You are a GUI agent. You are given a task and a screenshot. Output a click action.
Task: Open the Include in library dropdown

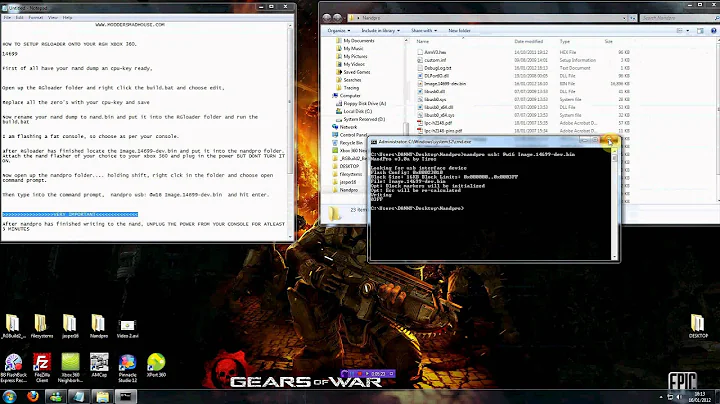380,31
